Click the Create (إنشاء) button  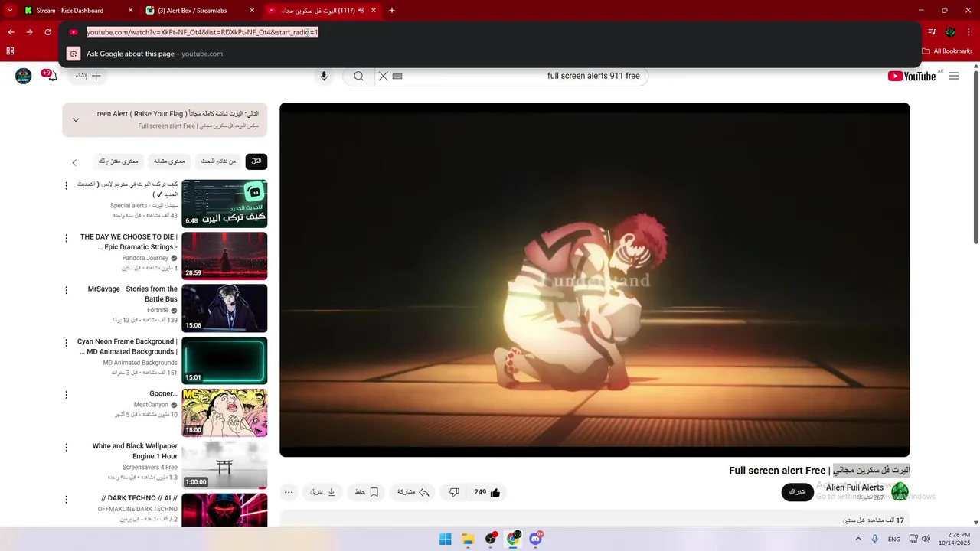[x=88, y=76]
